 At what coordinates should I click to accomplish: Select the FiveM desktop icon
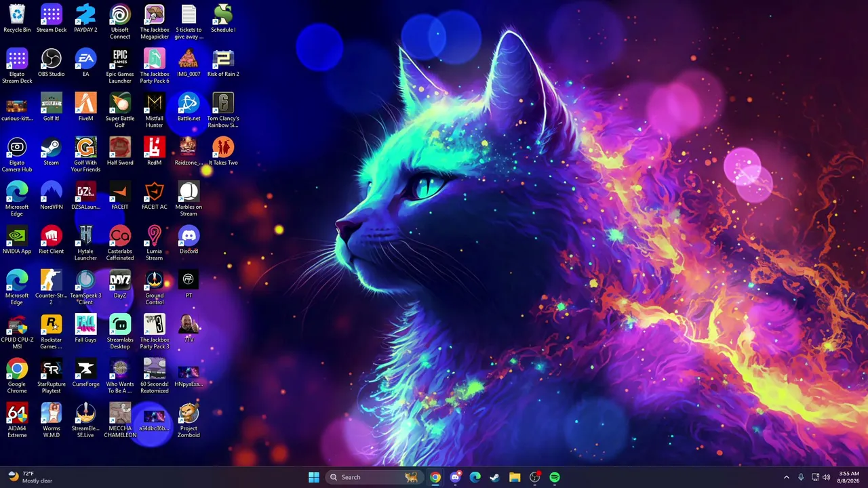click(85, 107)
